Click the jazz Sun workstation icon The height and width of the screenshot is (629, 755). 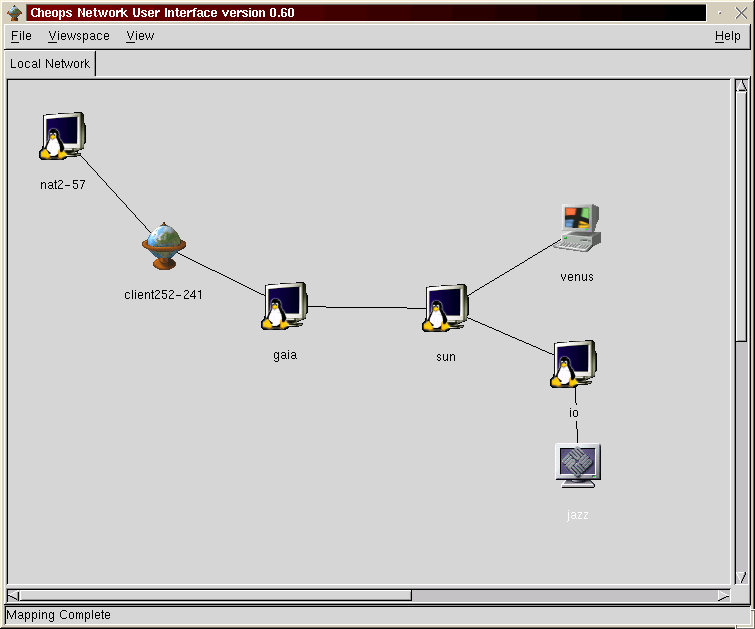click(578, 465)
